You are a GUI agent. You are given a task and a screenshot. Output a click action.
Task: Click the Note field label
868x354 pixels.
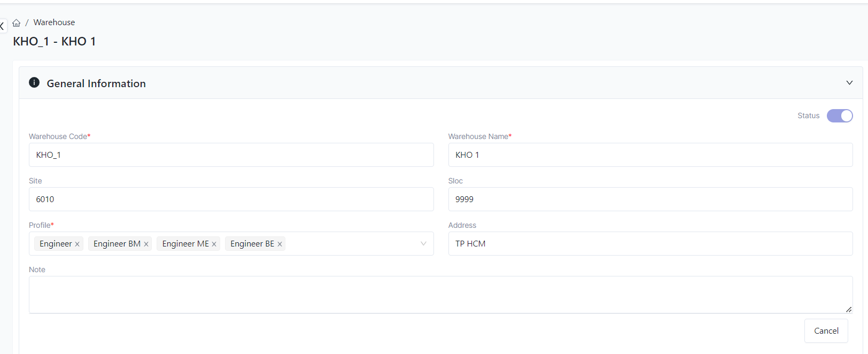pos(37,270)
